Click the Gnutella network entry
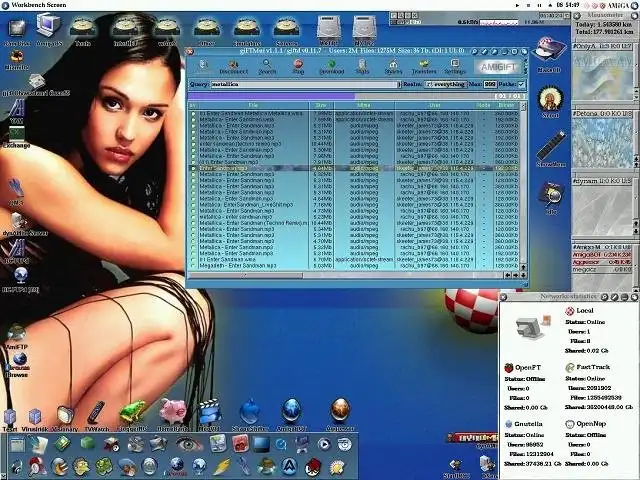Image resolution: width=640 pixels, height=480 pixels. coord(524,424)
